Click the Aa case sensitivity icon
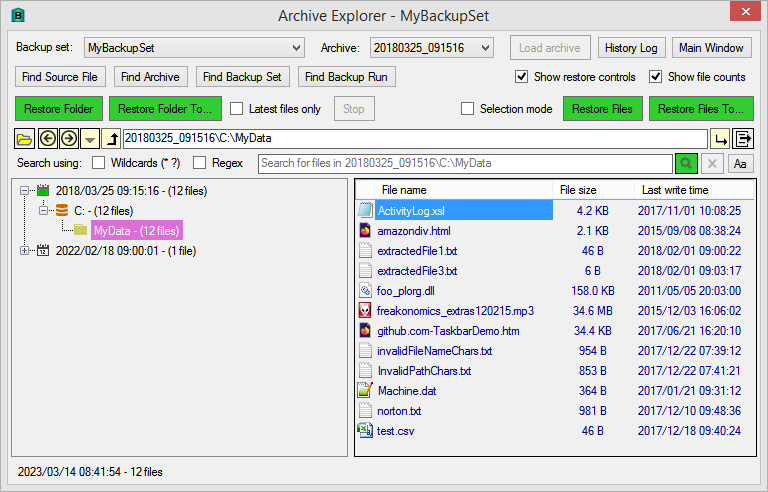This screenshot has height=492, width=768. click(740, 163)
